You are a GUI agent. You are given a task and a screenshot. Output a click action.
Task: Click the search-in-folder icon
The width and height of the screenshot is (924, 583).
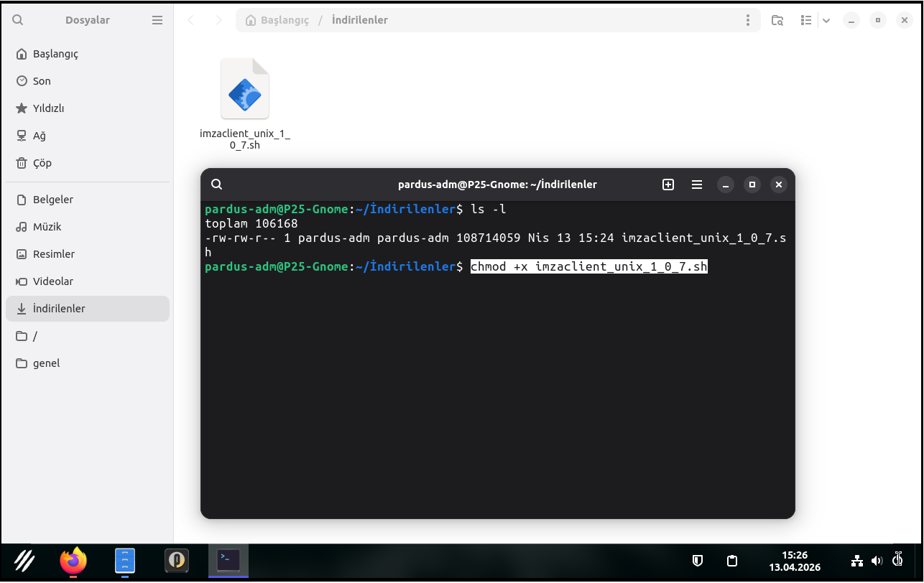pos(777,20)
